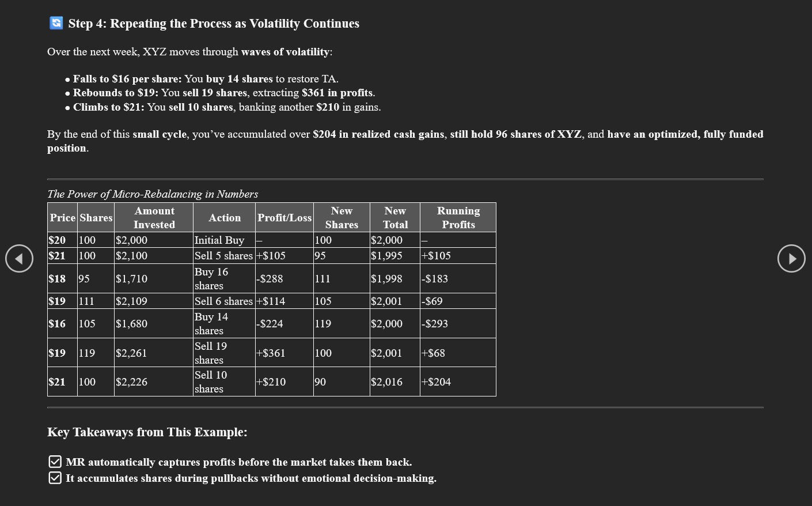Click the 'Initial Buy' table cell
Screen dimensions: 812x506
tap(219, 240)
